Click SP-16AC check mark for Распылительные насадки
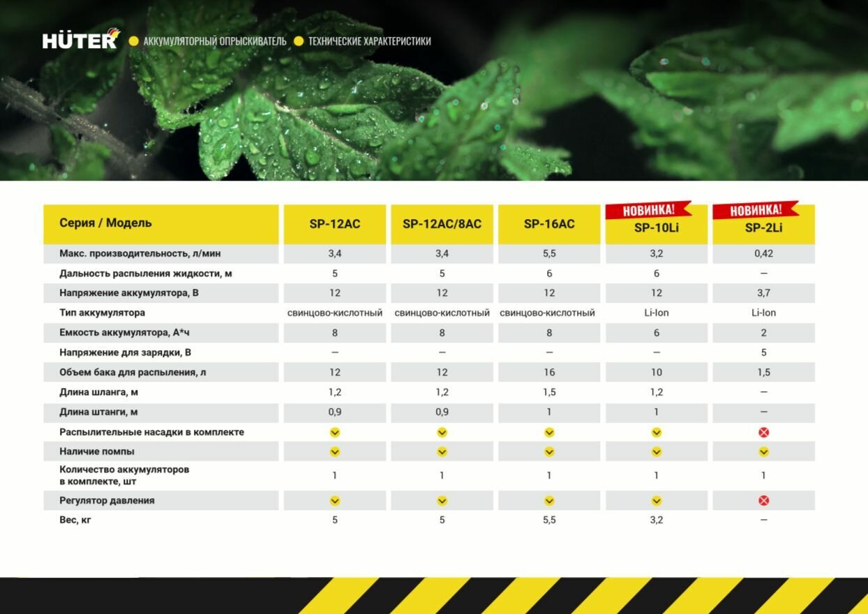The width and height of the screenshot is (868, 614). pos(549,433)
